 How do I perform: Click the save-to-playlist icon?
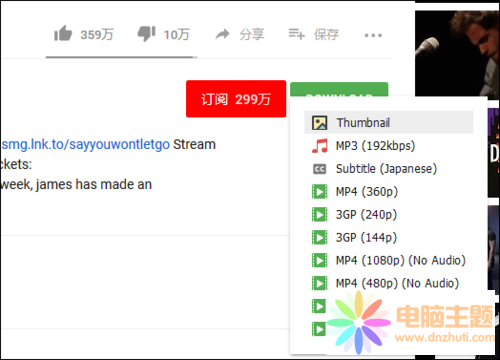(297, 34)
